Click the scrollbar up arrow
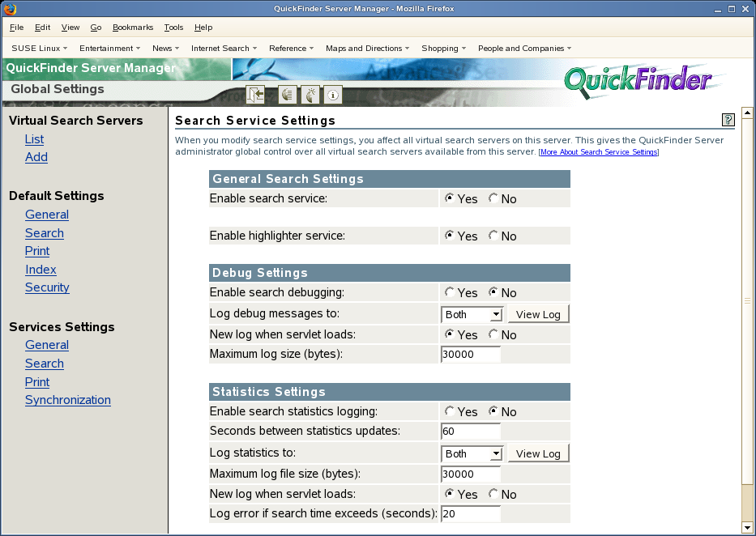Viewport: 756px width, 536px height. pos(747,113)
